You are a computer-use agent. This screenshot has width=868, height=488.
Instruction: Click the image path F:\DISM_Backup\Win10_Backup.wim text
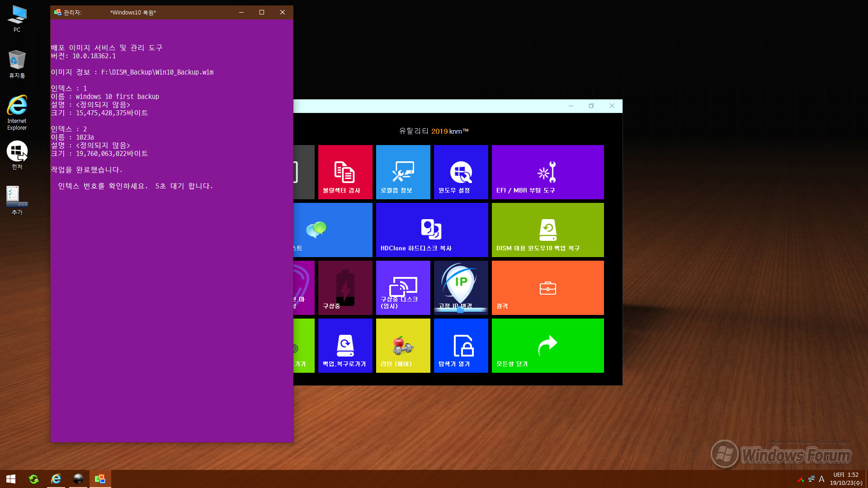[x=157, y=72]
